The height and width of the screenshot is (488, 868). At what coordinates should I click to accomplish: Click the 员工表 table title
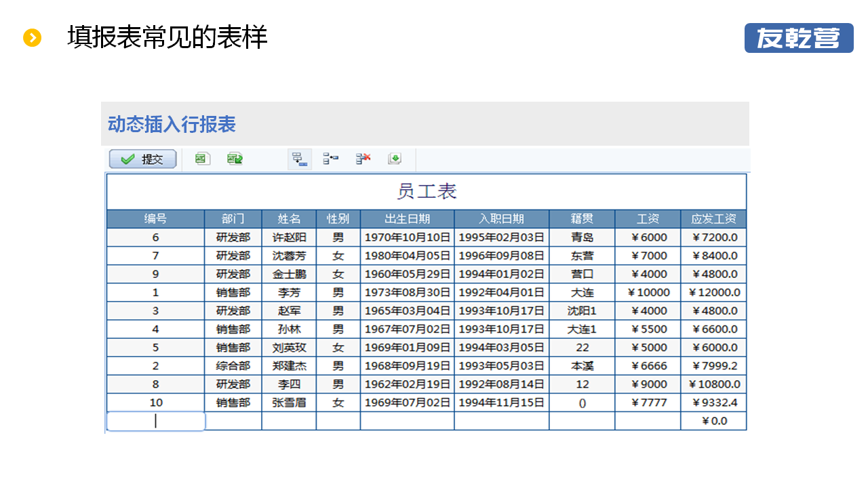point(427,192)
